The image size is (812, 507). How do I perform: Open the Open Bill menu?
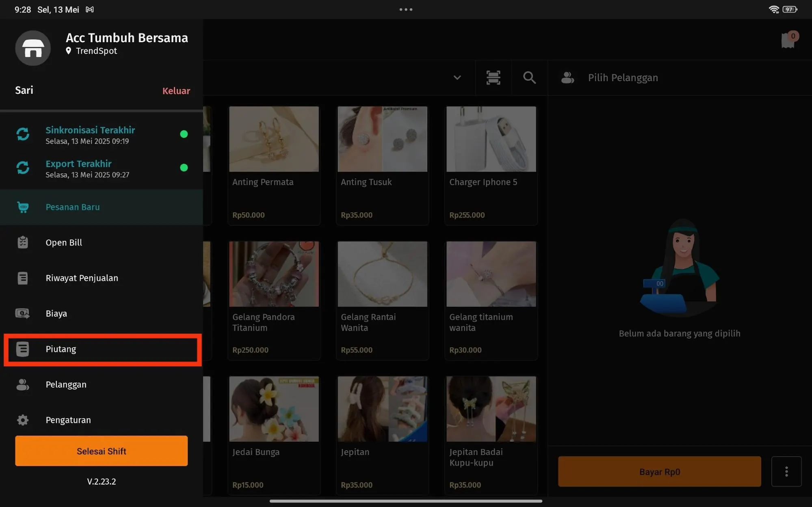pyautogui.click(x=102, y=242)
